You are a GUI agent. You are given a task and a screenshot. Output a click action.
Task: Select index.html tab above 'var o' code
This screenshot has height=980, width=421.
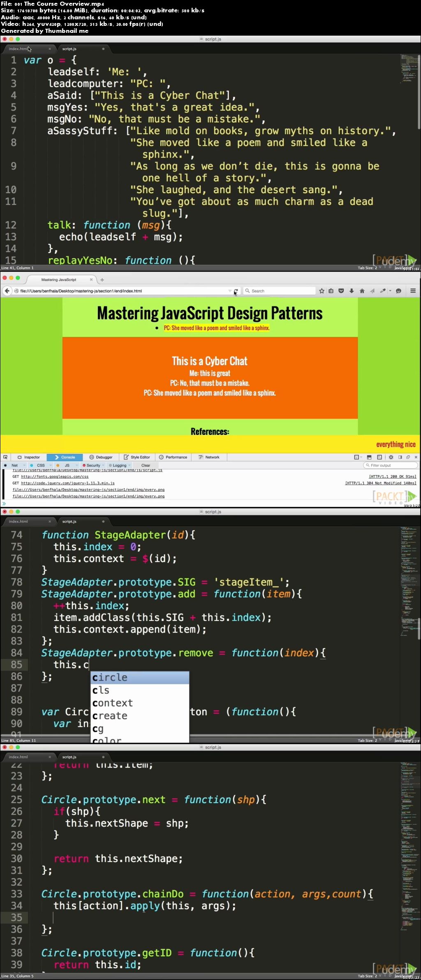29,49
